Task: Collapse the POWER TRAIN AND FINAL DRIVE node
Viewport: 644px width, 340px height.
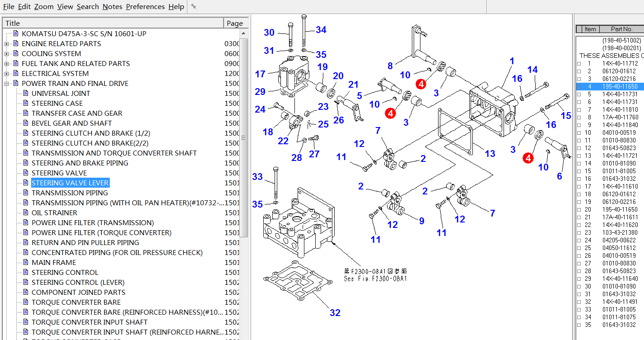Action: point(6,84)
